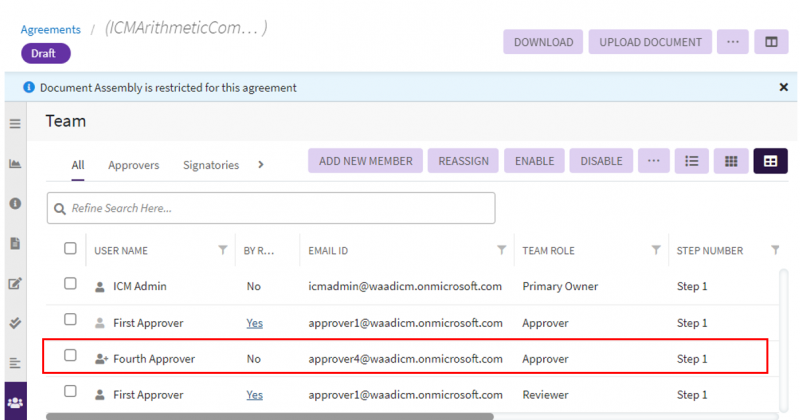
Task: Open Team toolbar more actions ellipsis
Action: [654, 161]
